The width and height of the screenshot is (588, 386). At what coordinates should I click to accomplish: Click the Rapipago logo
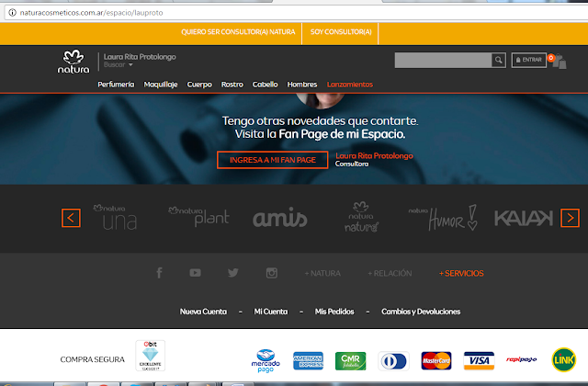(521, 359)
